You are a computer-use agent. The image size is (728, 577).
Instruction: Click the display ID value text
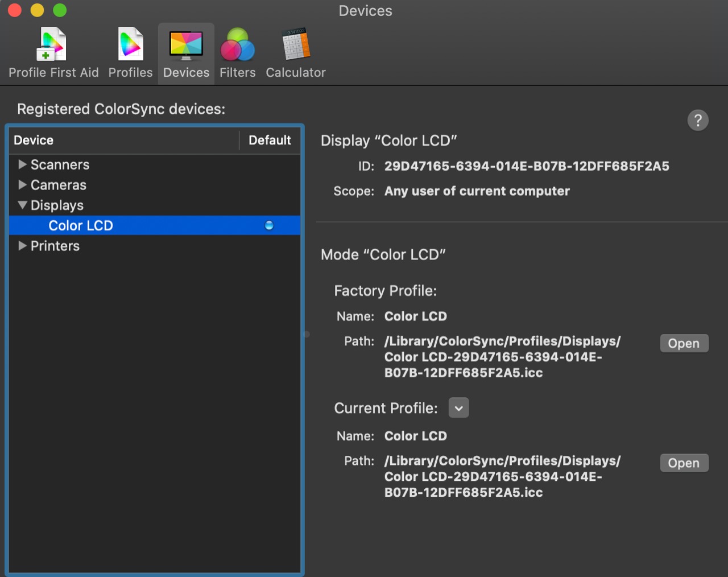527,166
